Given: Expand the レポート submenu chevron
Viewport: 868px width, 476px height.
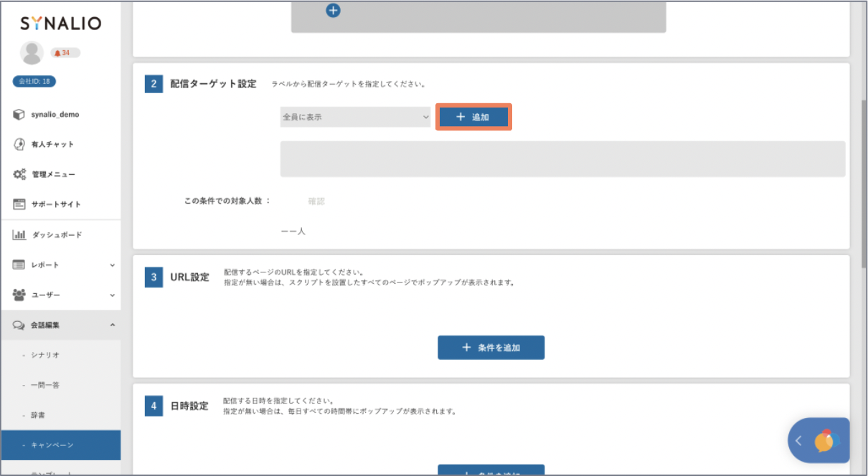Looking at the screenshot, I should (112, 265).
